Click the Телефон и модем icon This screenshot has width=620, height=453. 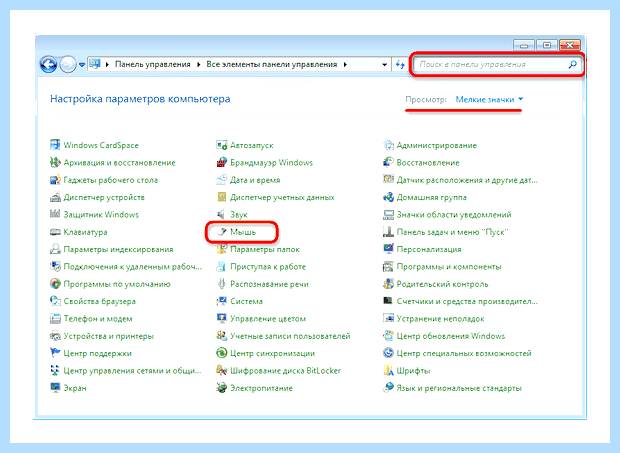(55, 319)
